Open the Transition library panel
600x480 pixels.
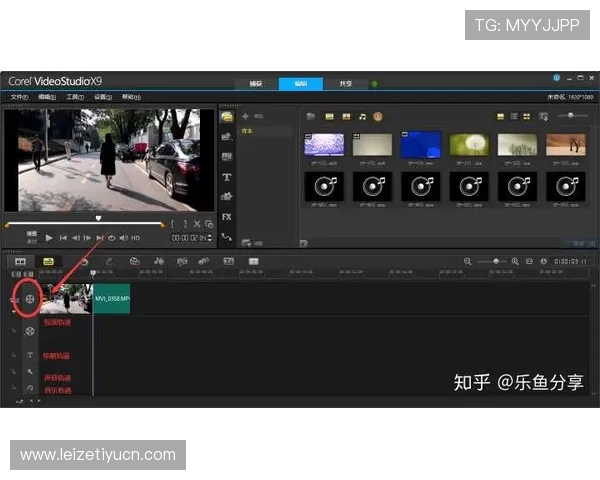[x=227, y=156]
